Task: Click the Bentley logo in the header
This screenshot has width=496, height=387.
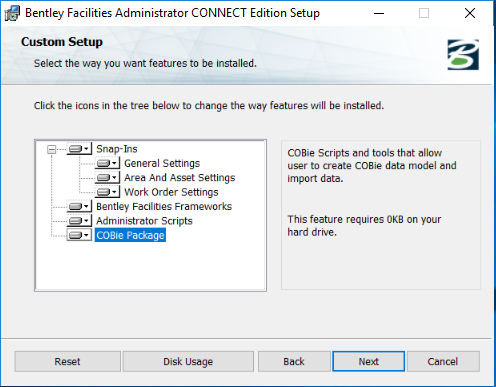Action: tap(463, 55)
